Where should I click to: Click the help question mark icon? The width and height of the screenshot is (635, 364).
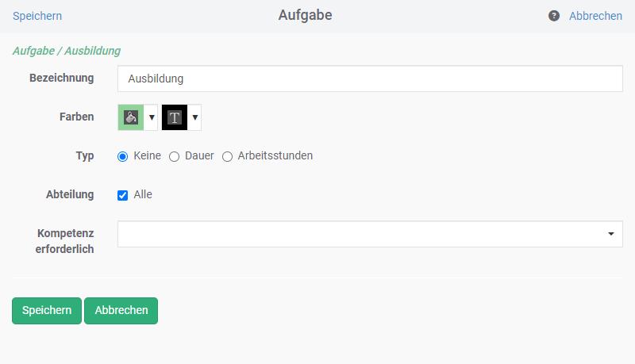pyautogui.click(x=554, y=16)
